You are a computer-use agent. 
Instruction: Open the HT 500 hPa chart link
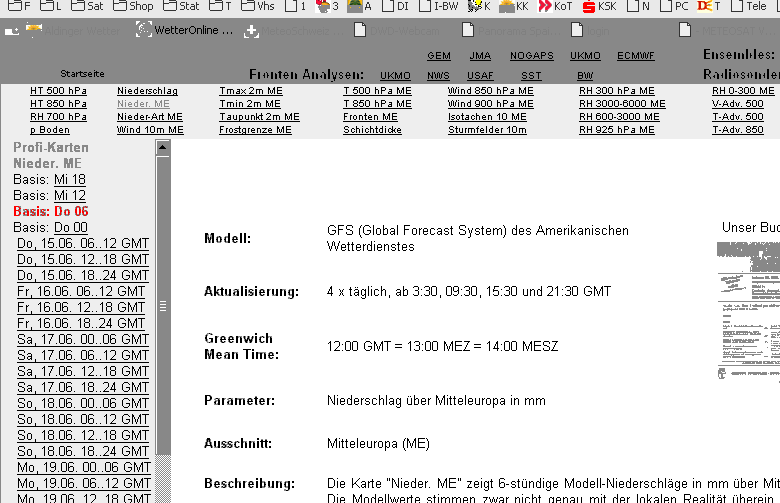coord(58,90)
